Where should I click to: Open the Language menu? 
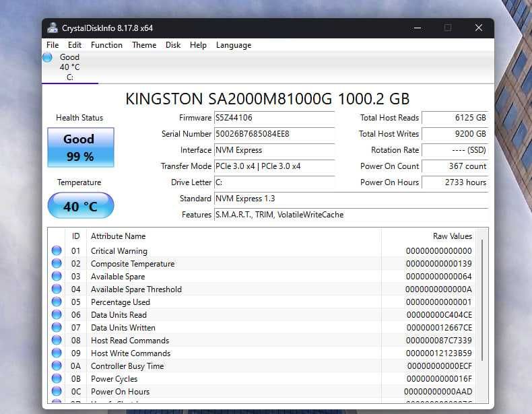click(234, 45)
